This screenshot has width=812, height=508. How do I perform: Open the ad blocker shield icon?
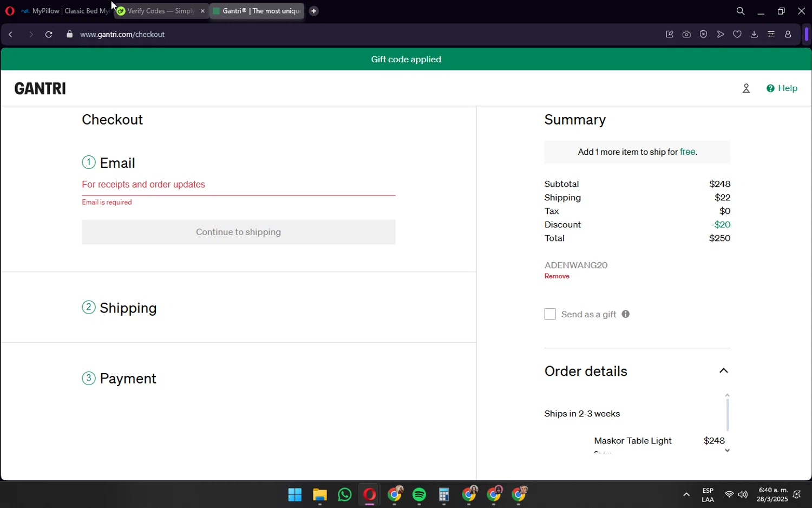(x=703, y=34)
